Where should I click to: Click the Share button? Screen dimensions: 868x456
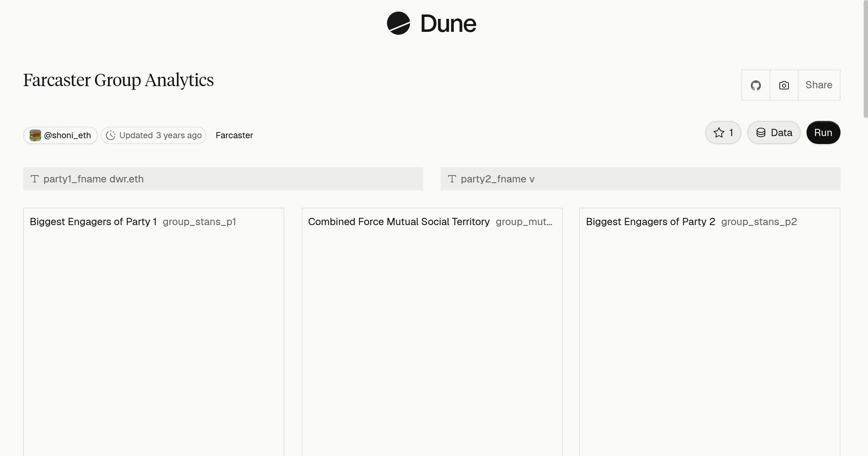pyautogui.click(x=819, y=85)
